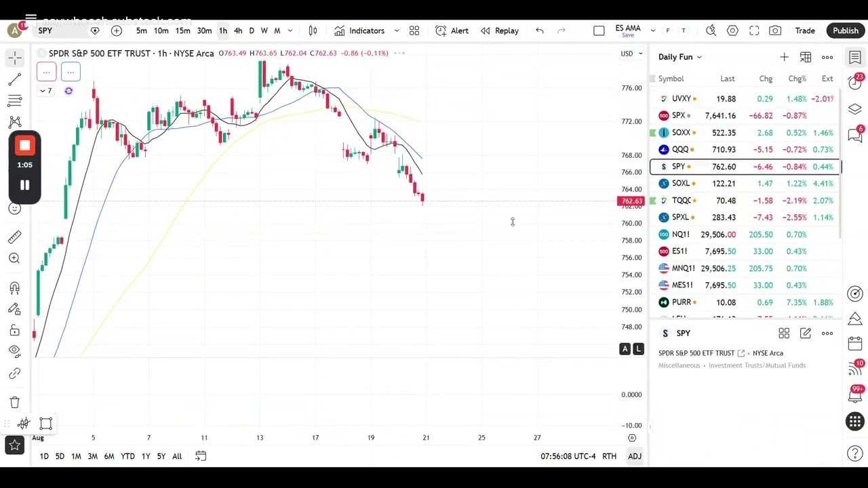Toggle log scale L button
868x488 pixels.
tap(638, 349)
